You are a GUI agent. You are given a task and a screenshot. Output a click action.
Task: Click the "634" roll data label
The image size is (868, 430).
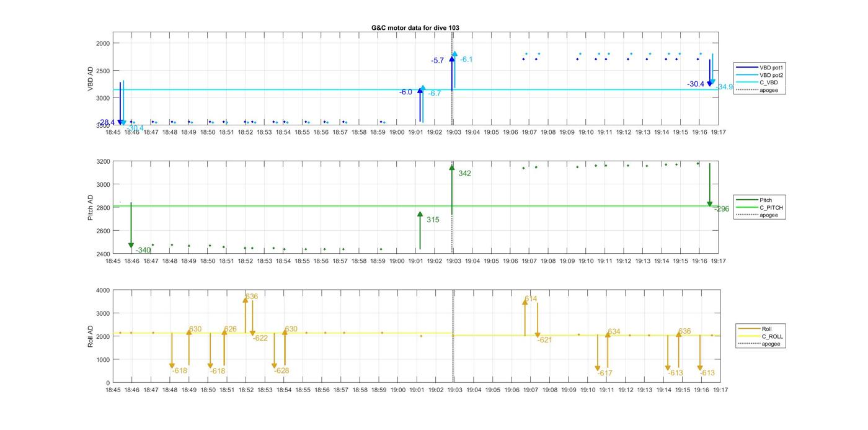point(614,332)
